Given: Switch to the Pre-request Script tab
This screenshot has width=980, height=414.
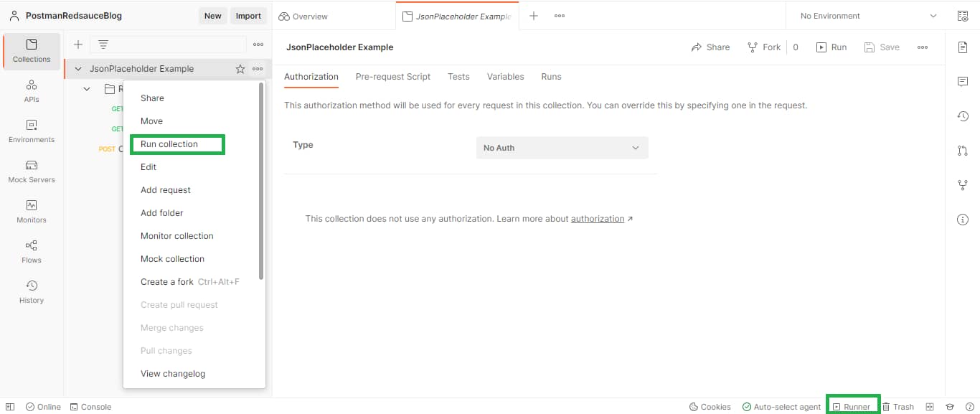Looking at the screenshot, I should 393,77.
